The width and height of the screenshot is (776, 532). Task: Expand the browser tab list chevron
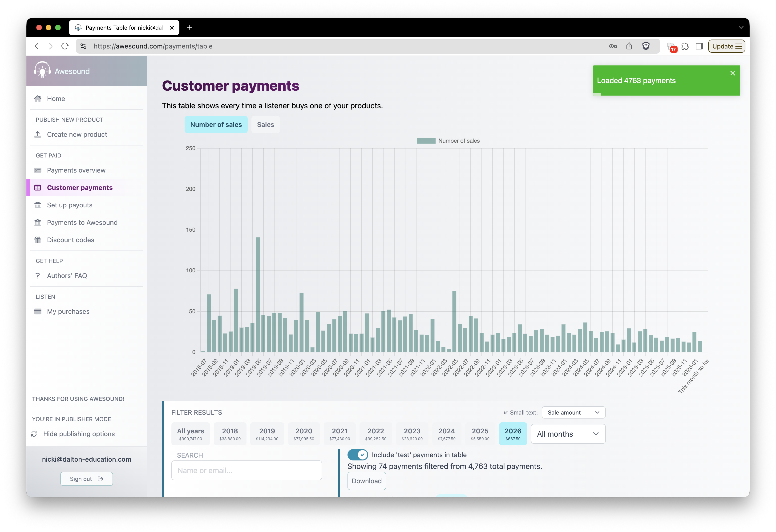pyautogui.click(x=741, y=27)
